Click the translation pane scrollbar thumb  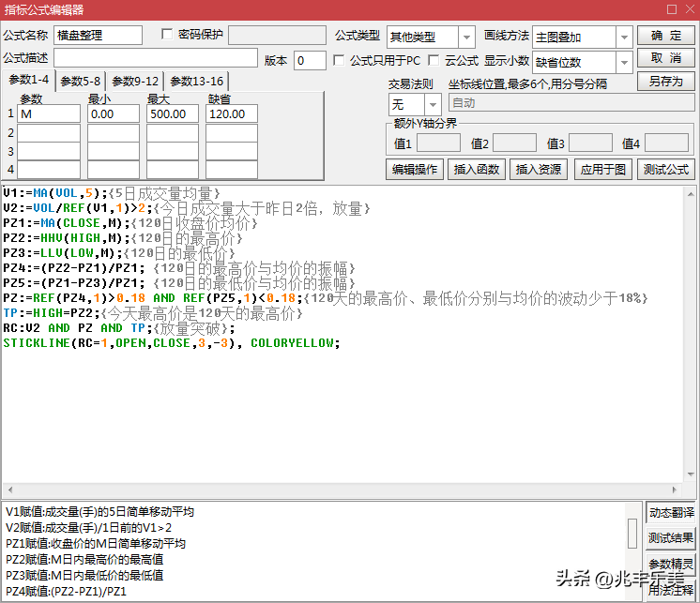(632, 533)
